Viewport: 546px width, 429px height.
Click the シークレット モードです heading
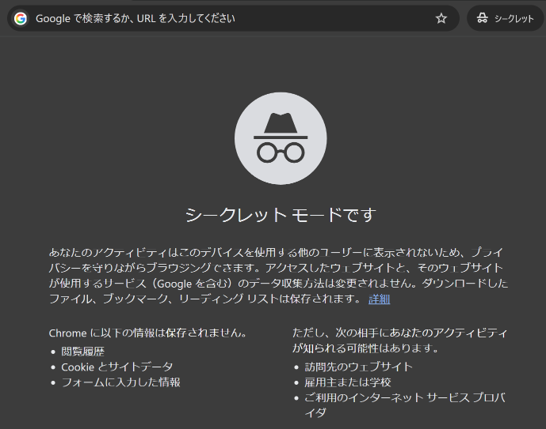pyautogui.click(x=281, y=215)
